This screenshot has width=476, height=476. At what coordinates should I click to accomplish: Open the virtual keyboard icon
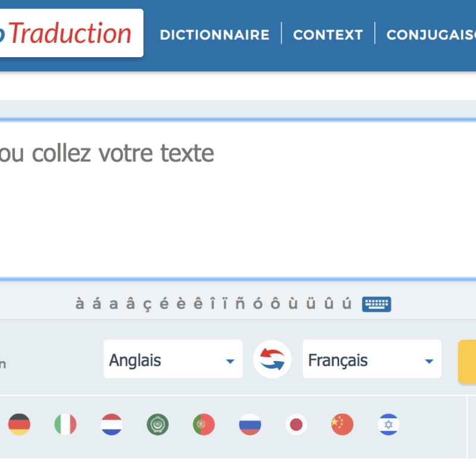pos(377,304)
